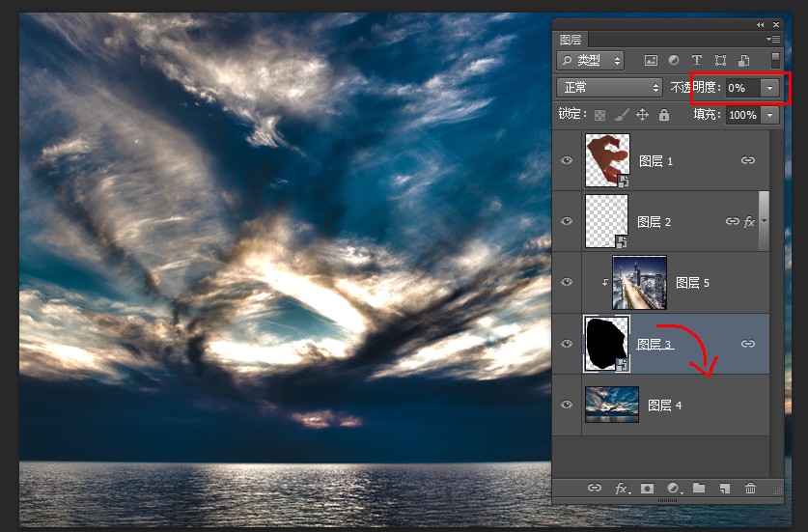Image resolution: width=808 pixels, height=532 pixels.
Task: Filter layers by adjustment layer icon
Action: tap(674, 60)
